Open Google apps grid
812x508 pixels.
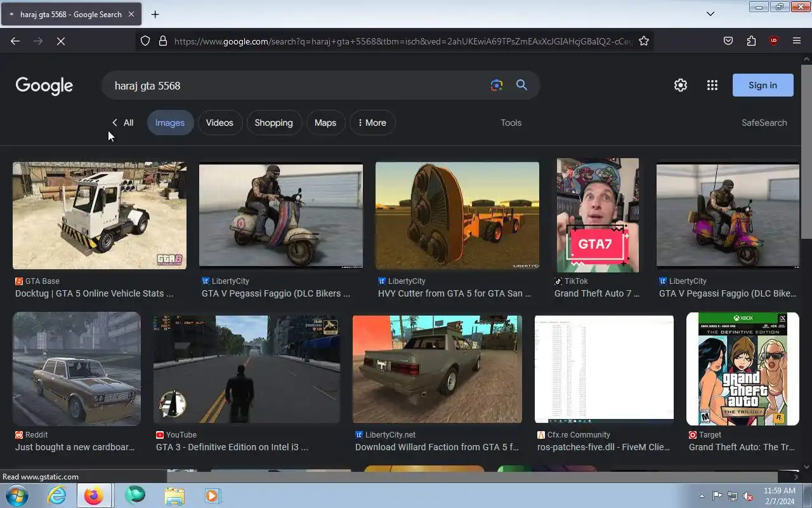pyautogui.click(x=712, y=85)
